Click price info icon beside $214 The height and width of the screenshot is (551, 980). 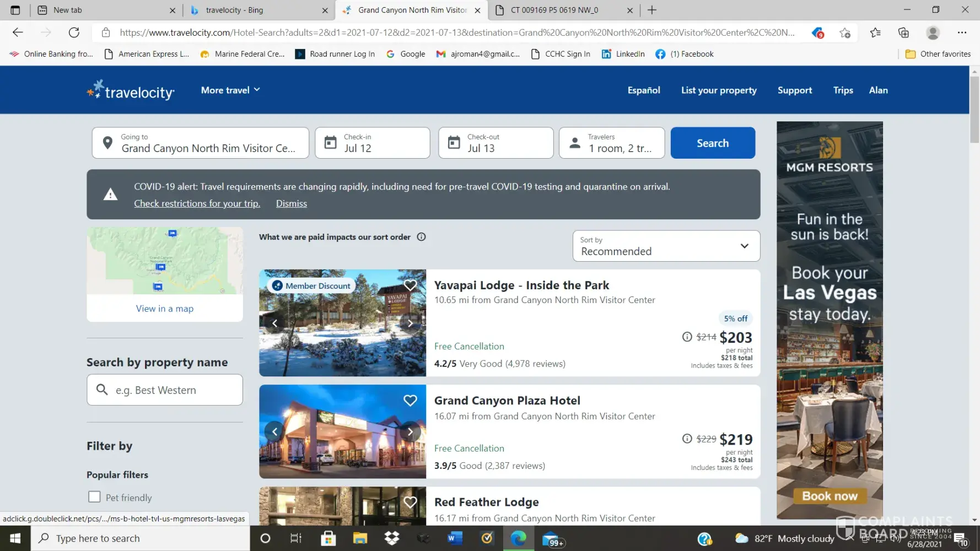tap(687, 337)
